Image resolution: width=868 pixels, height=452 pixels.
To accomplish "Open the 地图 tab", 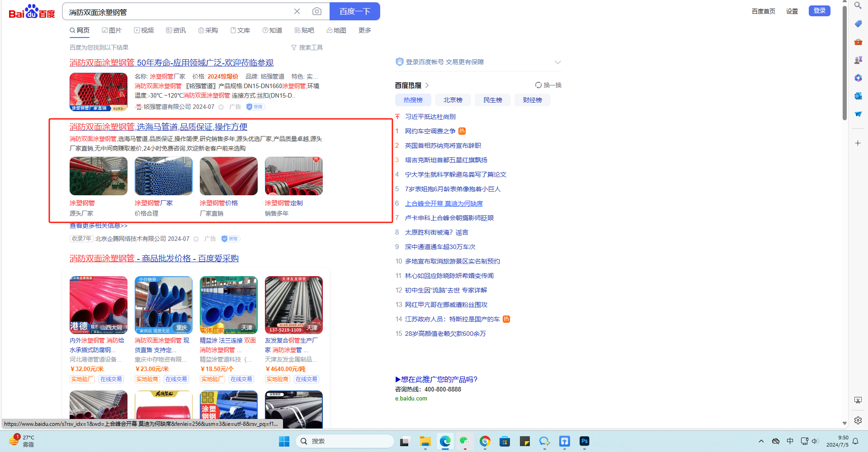I will click(336, 30).
